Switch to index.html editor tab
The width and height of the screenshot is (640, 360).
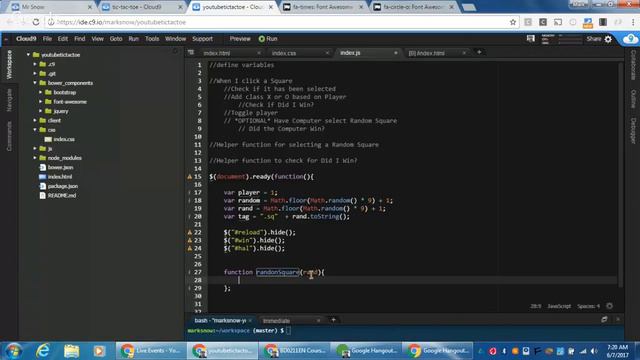coord(217,53)
